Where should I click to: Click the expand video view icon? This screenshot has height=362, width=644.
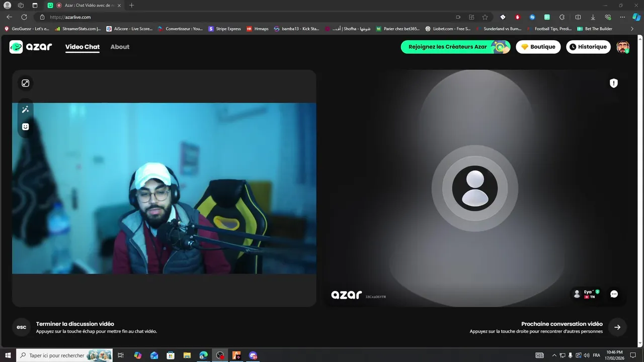(25, 83)
